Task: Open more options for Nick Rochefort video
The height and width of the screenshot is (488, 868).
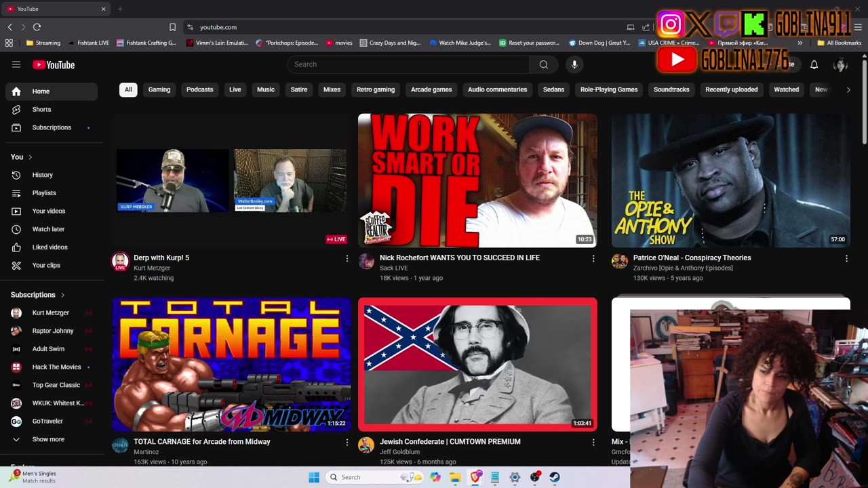Action: (x=593, y=258)
